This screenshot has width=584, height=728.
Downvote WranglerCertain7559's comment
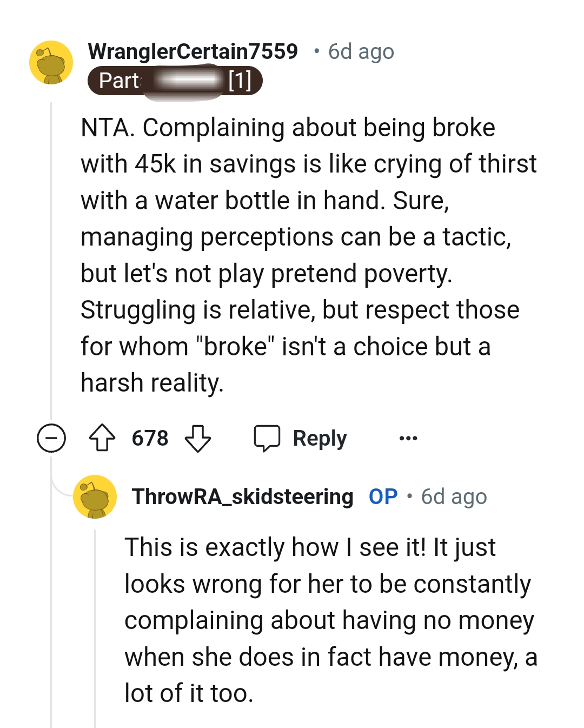pyautogui.click(x=198, y=438)
